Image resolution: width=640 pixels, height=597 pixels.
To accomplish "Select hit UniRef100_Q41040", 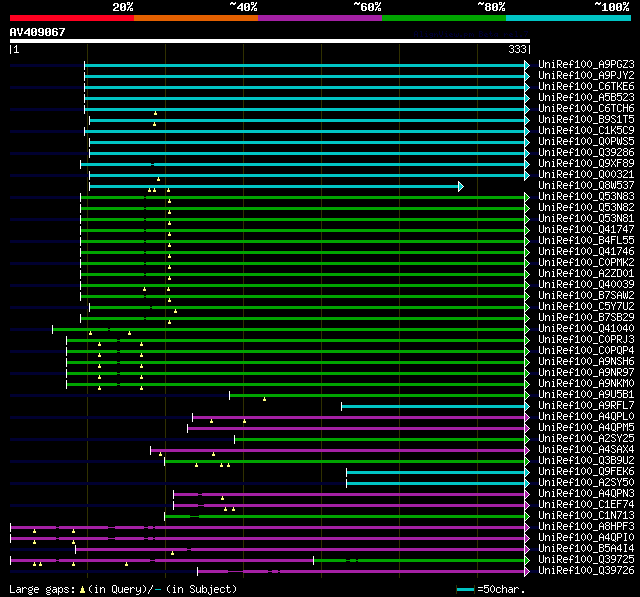I will click(x=586, y=329).
